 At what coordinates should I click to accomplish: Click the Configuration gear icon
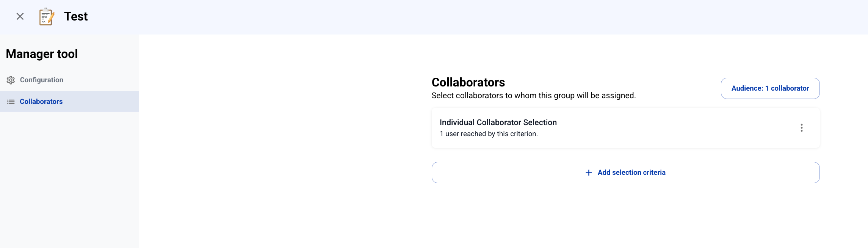[x=11, y=80]
